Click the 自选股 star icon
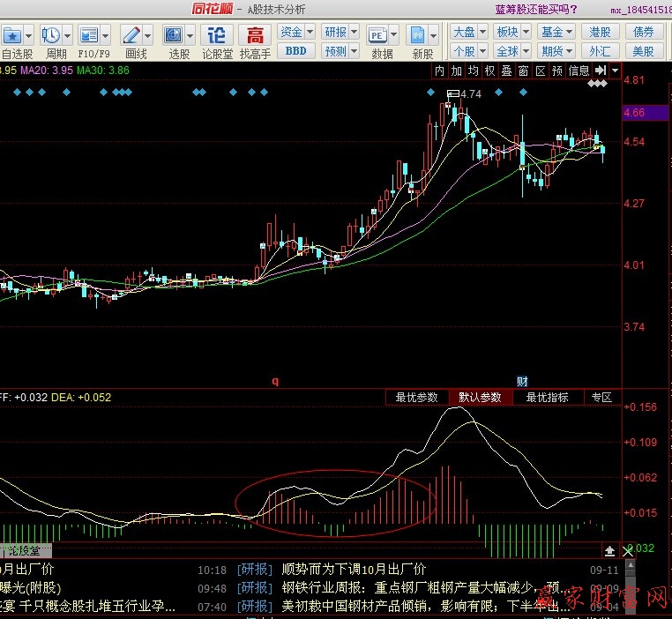Screen dimensions: 672x619 point(12,35)
